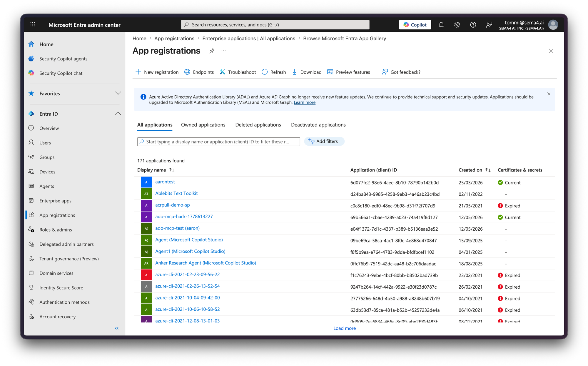Click the Enterprise applications | All applications breadcrumb
This screenshot has width=588, height=366.
pyautogui.click(x=249, y=39)
